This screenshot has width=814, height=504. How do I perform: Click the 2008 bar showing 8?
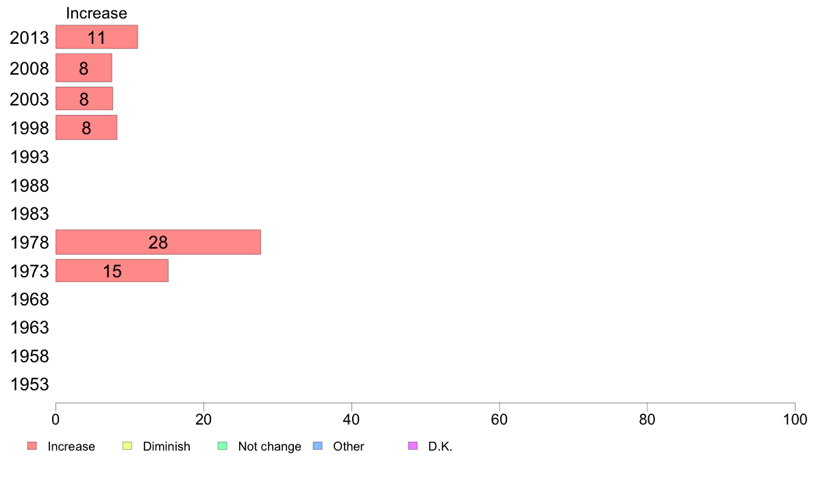(x=84, y=68)
